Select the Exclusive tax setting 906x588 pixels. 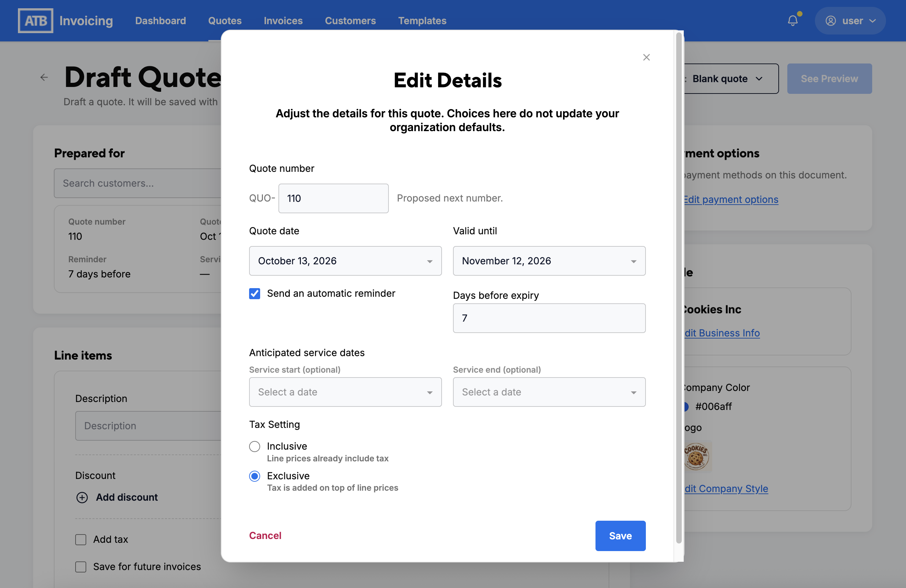coord(255,476)
